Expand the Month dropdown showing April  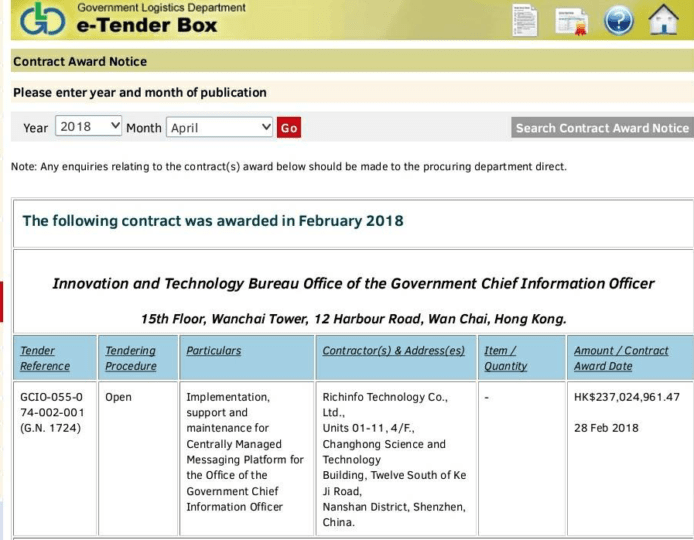(x=220, y=127)
